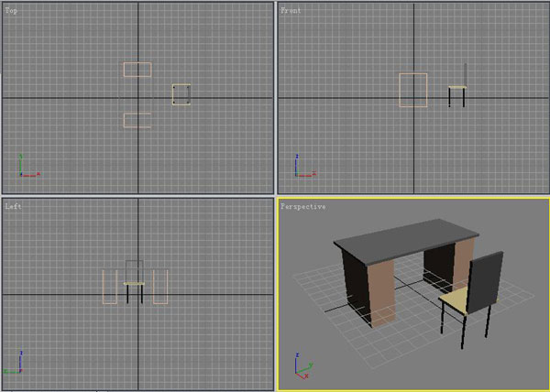The image size is (550, 392).
Task: Select the chair in the Top viewport
Action: (181, 94)
